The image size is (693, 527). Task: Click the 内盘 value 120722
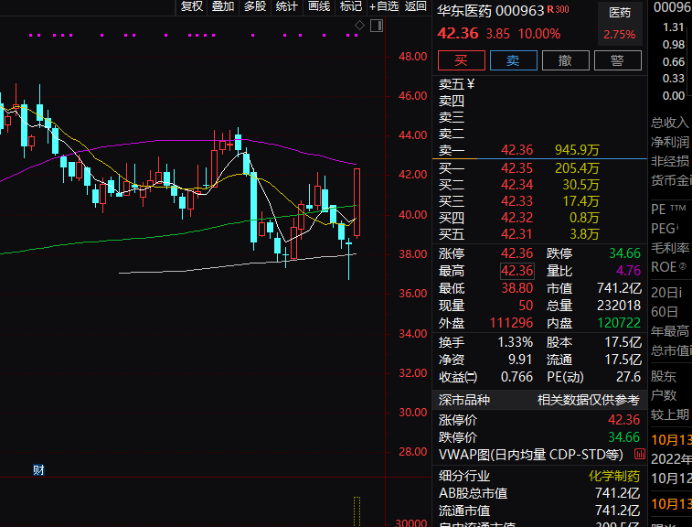(619, 323)
